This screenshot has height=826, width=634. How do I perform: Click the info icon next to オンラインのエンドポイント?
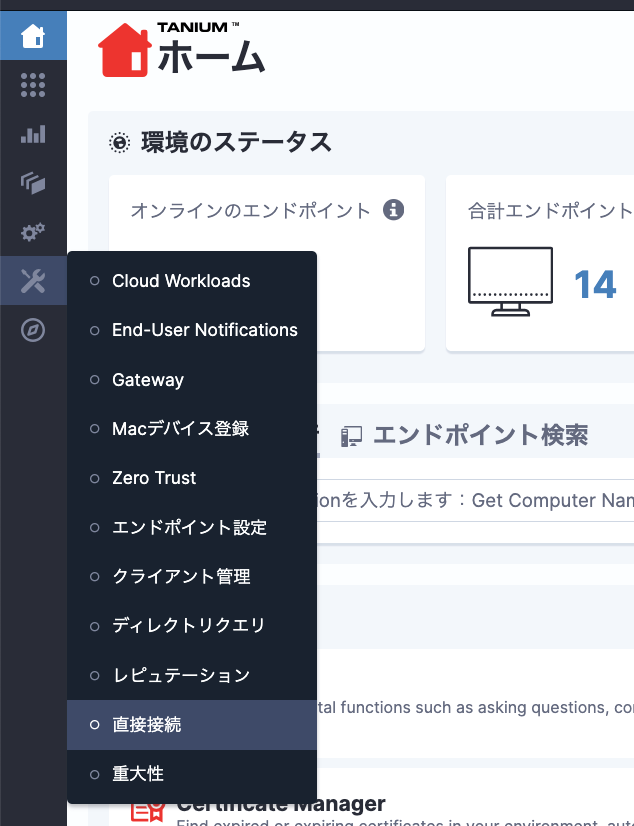pyautogui.click(x=393, y=210)
